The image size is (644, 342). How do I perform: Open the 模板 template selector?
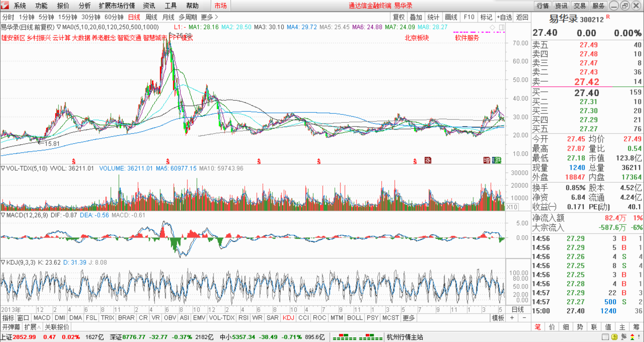(x=498, y=318)
